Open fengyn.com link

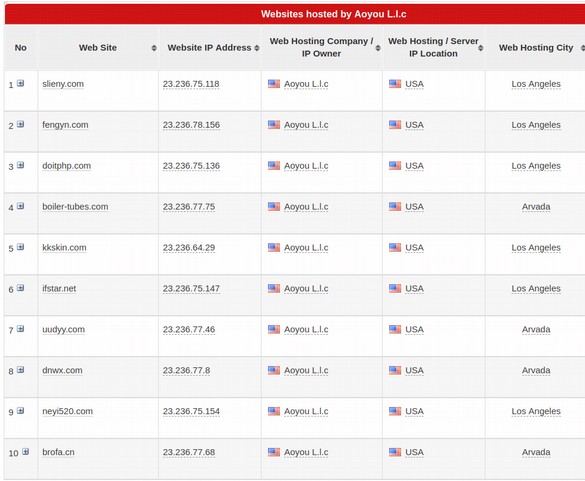tap(65, 125)
